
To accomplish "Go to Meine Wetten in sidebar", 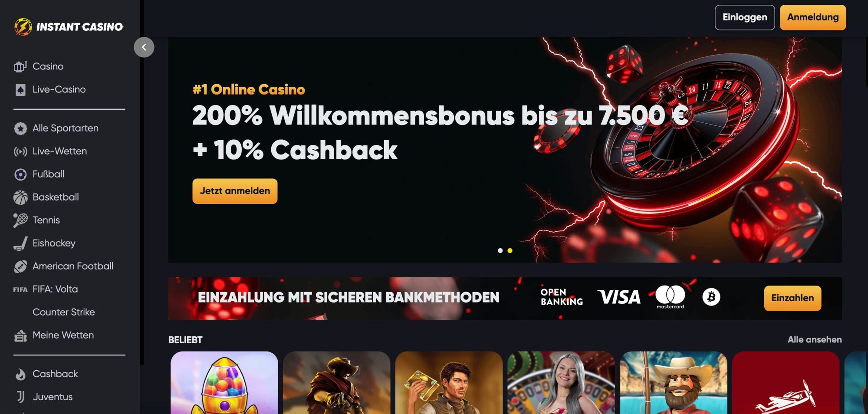I will point(63,335).
